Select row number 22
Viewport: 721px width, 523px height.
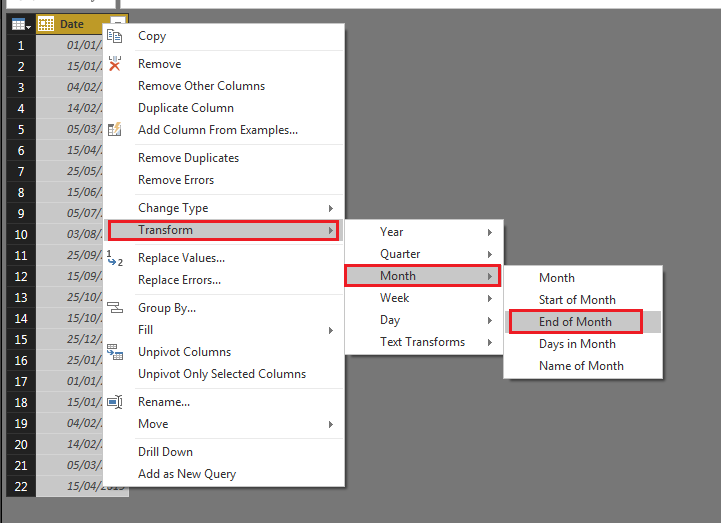[x=21, y=487]
